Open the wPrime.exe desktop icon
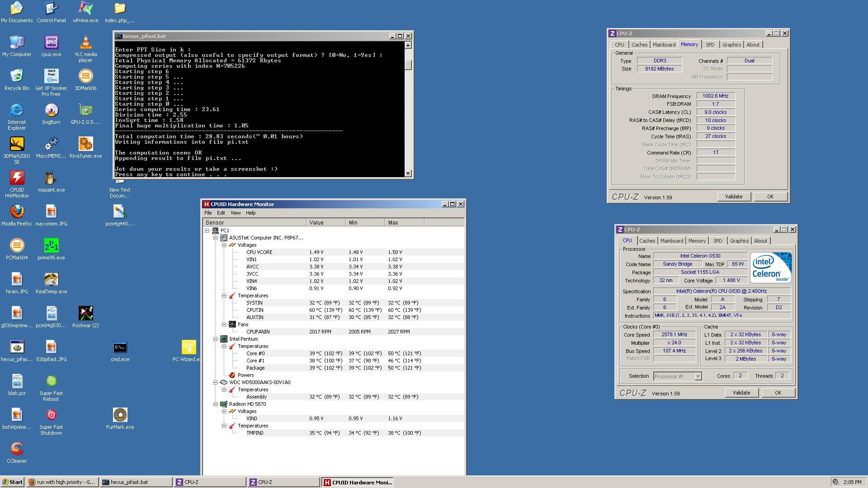This screenshot has width=868, height=488. click(85, 12)
